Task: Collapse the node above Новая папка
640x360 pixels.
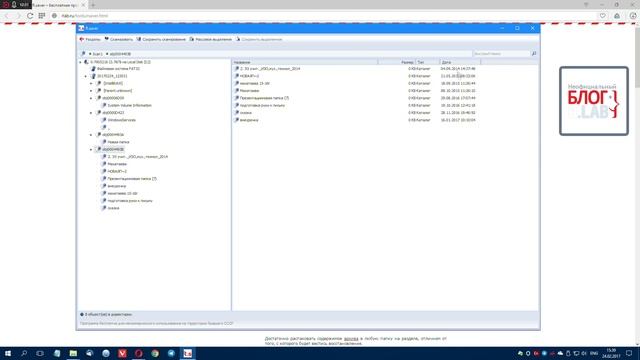Action: point(91,135)
